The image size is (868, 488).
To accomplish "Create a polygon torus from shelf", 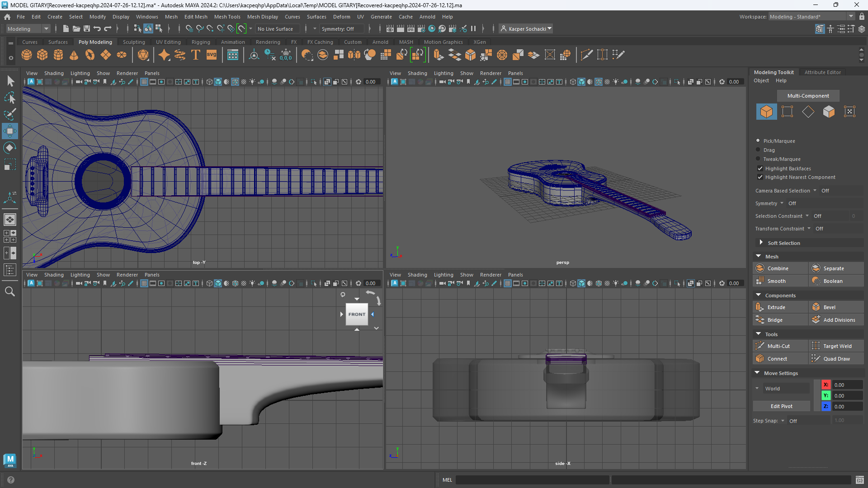I will [90, 55].
